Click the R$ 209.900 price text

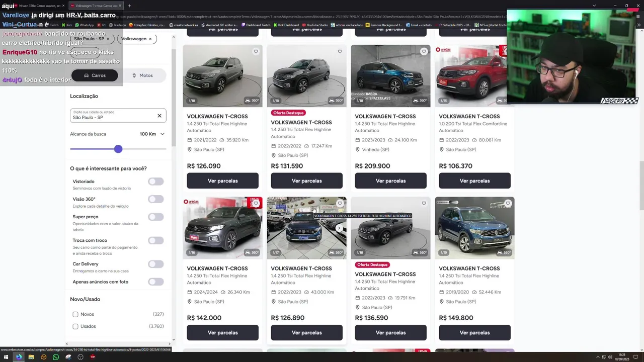tap(372, 166)
